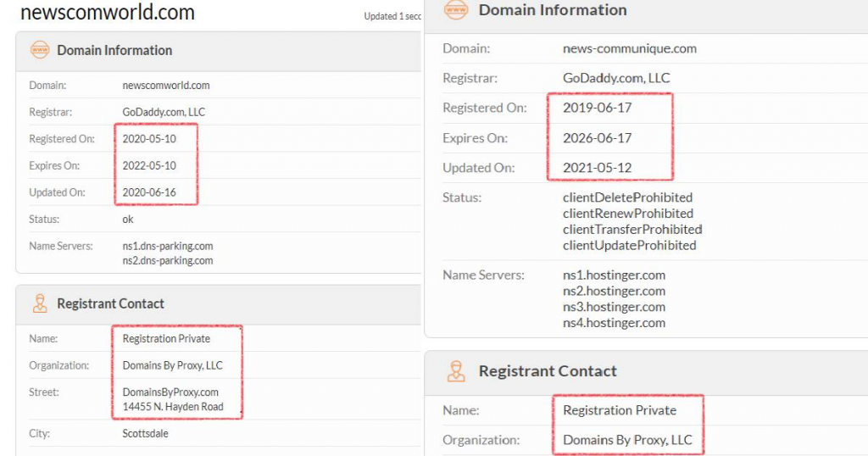Click the www icon beside left Domain Information
The image size is (868, 456).
pyautogui.click(x=40, y=50)
